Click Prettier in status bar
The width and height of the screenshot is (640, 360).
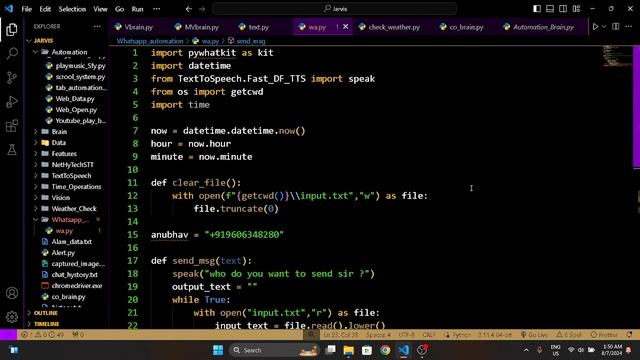click(604, 335)
